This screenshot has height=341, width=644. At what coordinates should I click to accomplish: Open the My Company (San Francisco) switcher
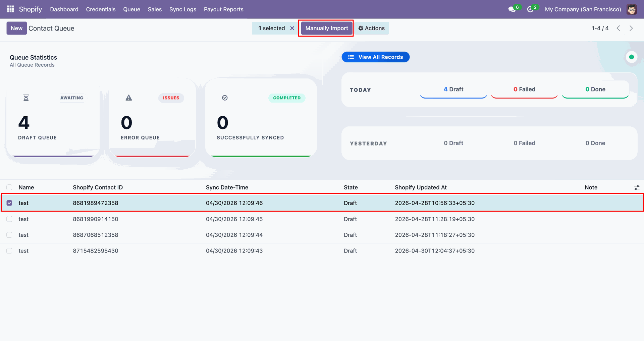coord(583,9)
